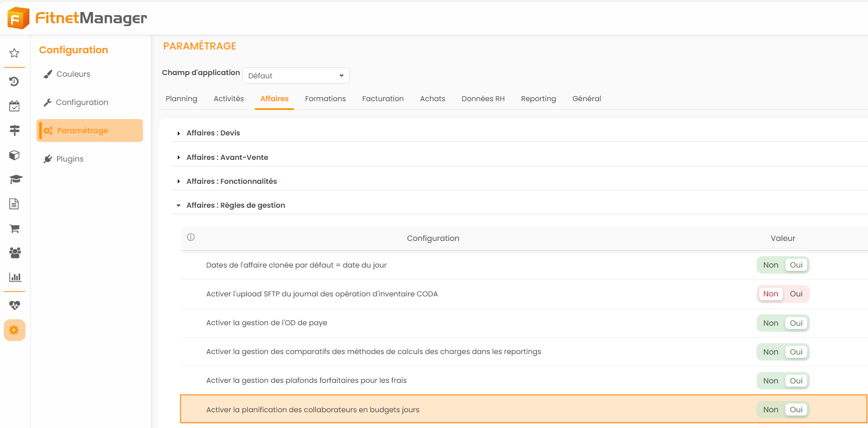Set OD de paye management to Non
Viewport: 868px width, 428px height.
770,323
